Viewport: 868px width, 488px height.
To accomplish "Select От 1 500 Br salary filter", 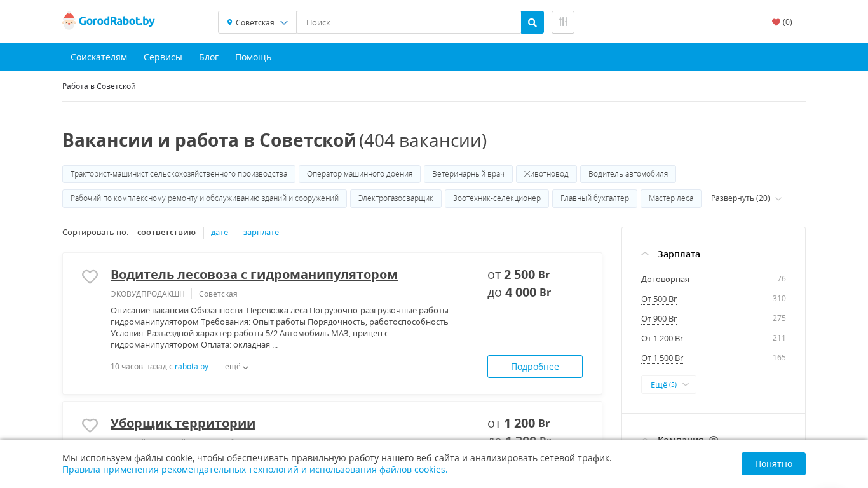I will 662,358.
